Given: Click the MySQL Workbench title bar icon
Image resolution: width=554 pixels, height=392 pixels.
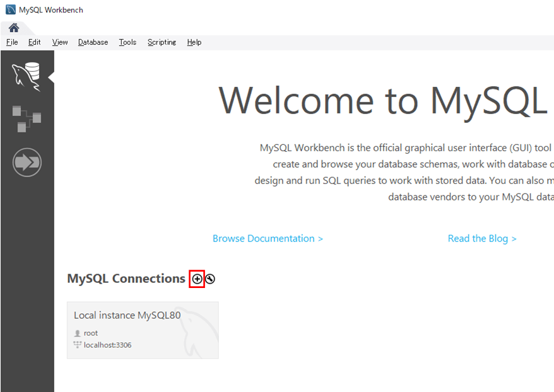Looking at the screenshot, I should 10,9.
